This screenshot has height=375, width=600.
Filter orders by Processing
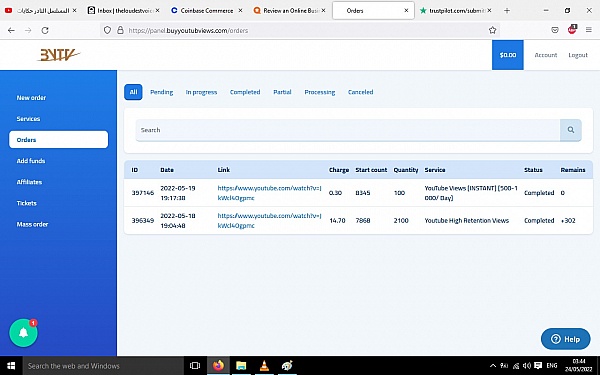[320, 92]
